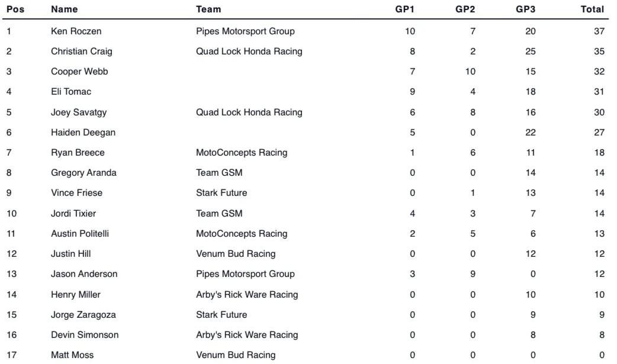Image resolution: width=617 pixels, height=364 pixels.
Task: Click the Name column header
Action: (64, 9)
